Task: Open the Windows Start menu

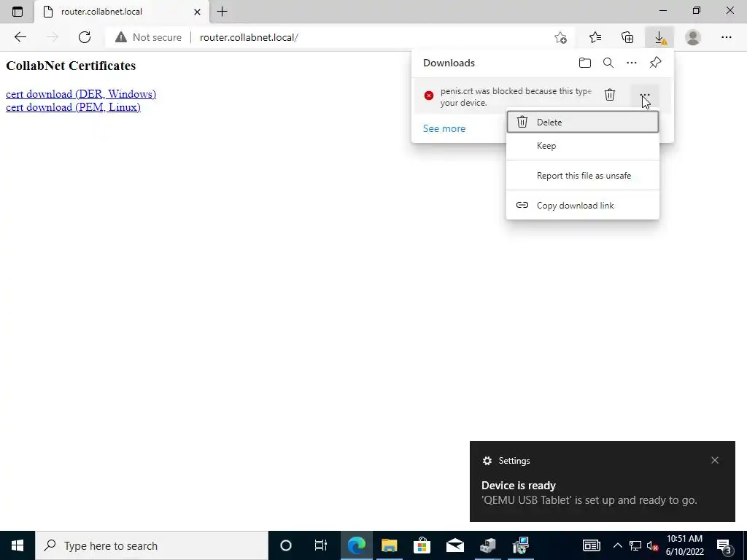Action: (x=18, y=545)
